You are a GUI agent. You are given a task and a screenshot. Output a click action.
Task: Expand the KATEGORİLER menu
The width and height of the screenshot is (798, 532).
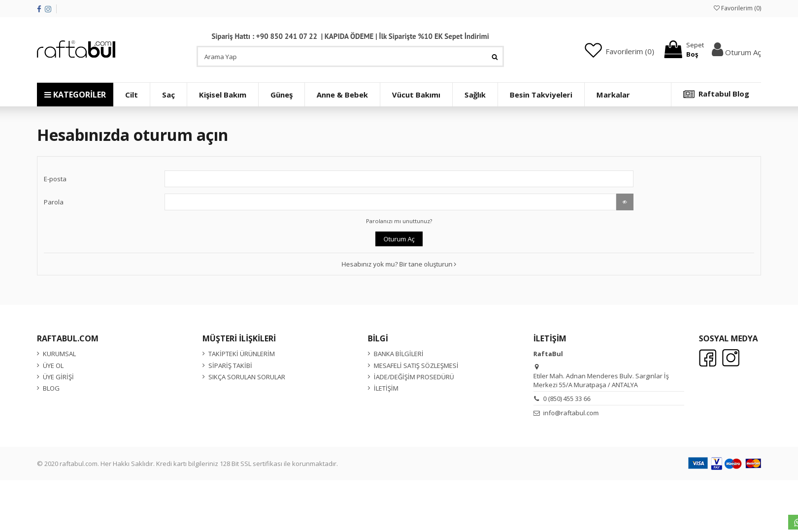(75, 95)
